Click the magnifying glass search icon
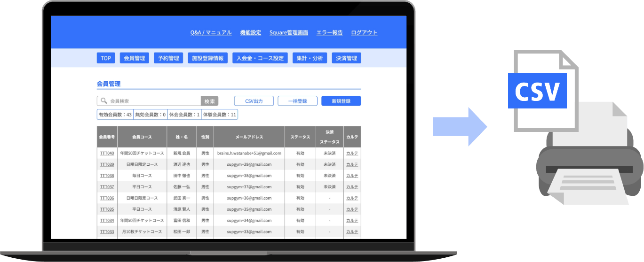The image size is (644, 262). point(103,101)
